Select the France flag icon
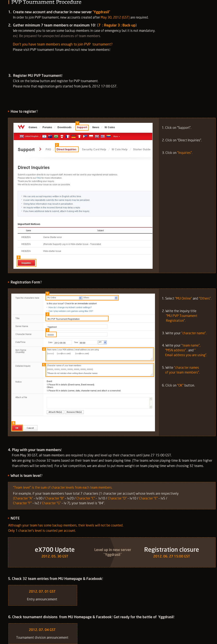The image size is (217, 644). pyautogui.click(x=68, y=137)
